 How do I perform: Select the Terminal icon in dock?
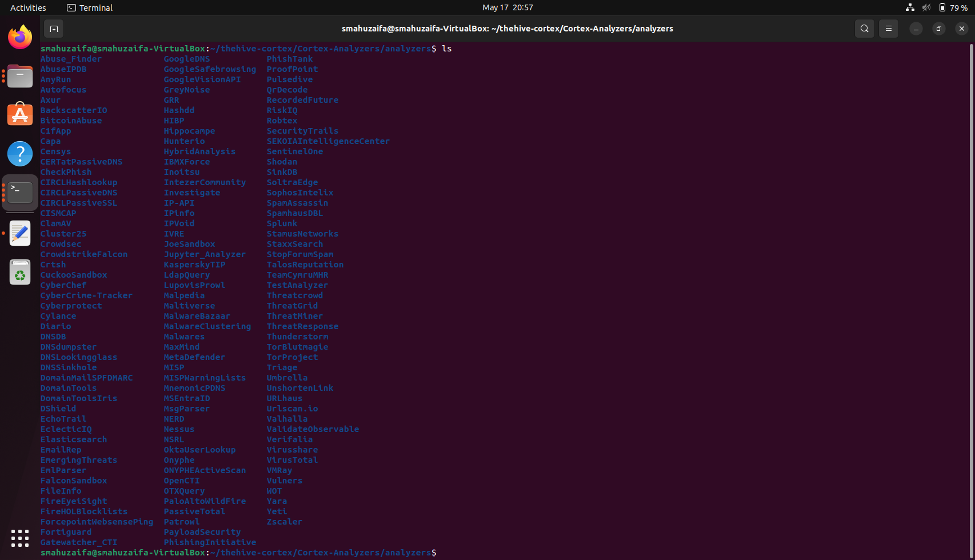(20, 193)
